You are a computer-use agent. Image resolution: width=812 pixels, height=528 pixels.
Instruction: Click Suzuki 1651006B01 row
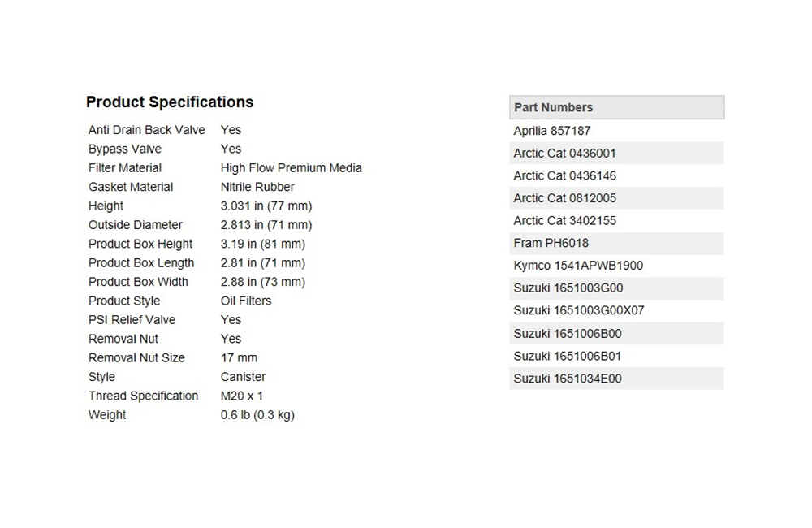(617, 356)
